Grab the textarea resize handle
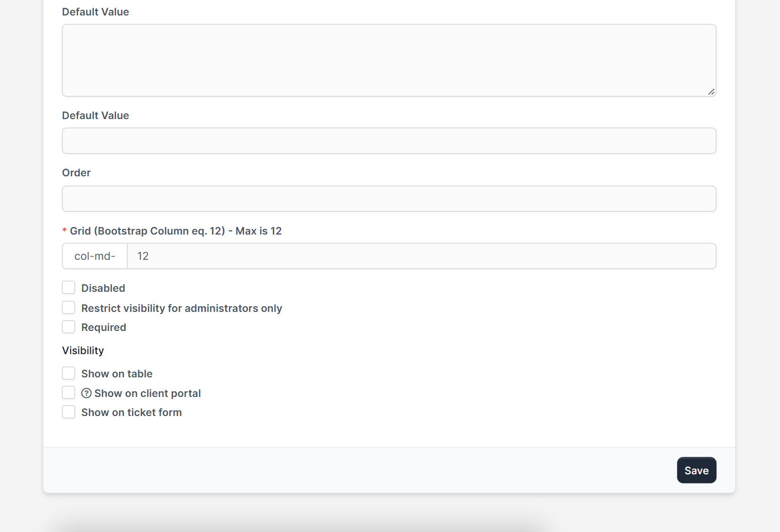The width and height of the screenshot is (780, 532). coord(711,92)
